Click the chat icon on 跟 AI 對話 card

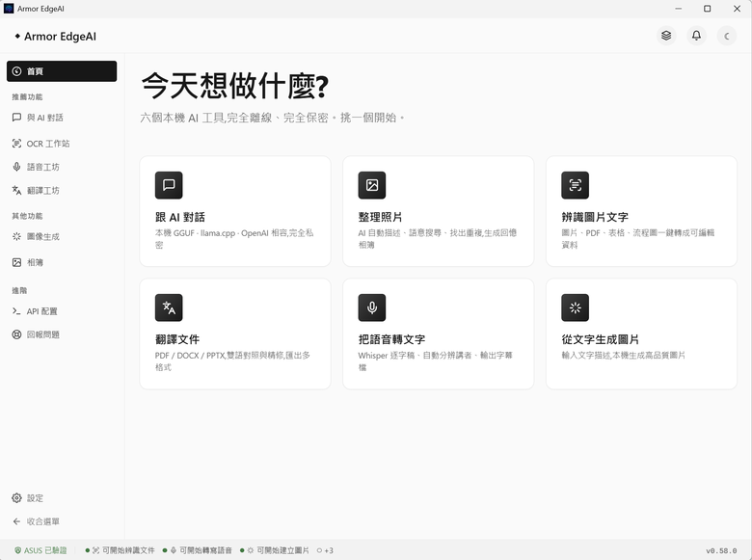169,185
